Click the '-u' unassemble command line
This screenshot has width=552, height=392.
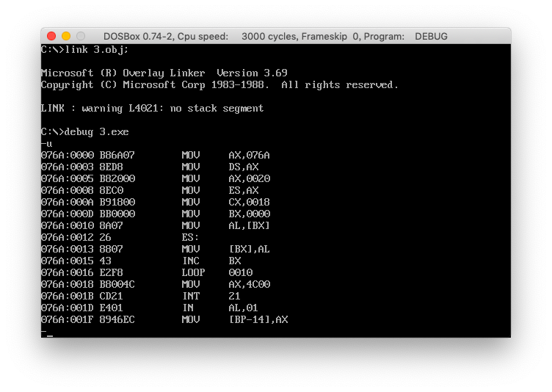[x=46, y=144]
